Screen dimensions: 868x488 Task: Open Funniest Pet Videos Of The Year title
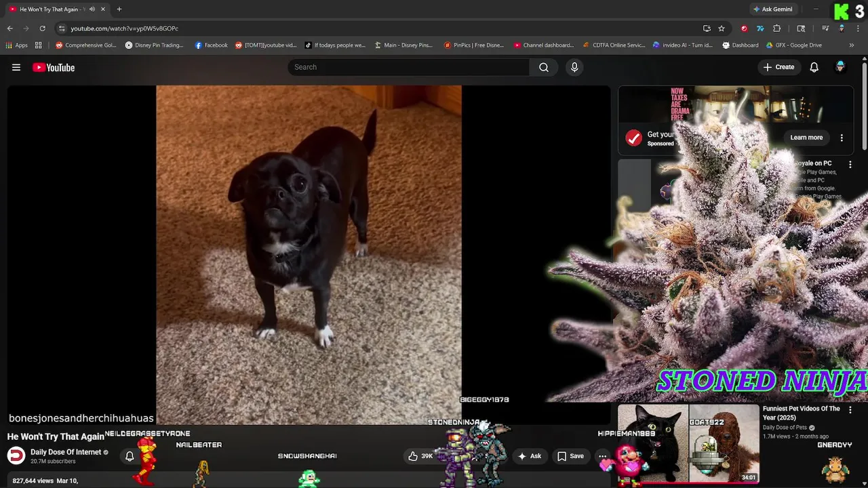point(801,413)
